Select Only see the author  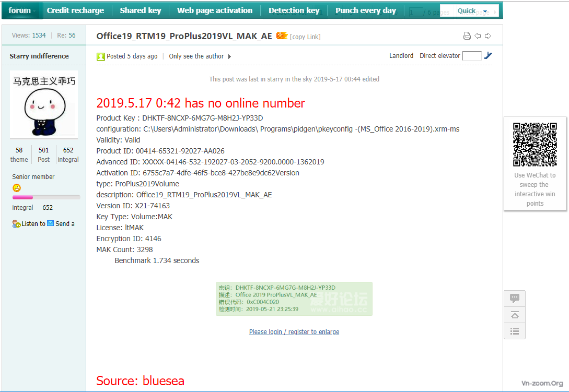tap(196, 56)
